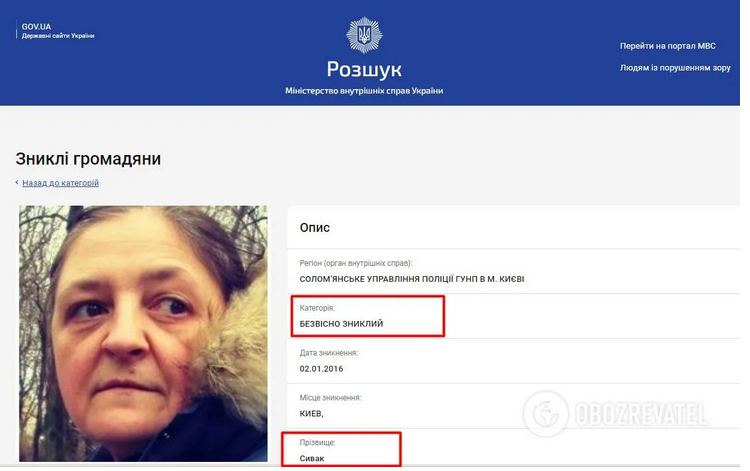
Task: Click Міністерство внутрішніх справ України subtitle
Action: click(364, 91)
